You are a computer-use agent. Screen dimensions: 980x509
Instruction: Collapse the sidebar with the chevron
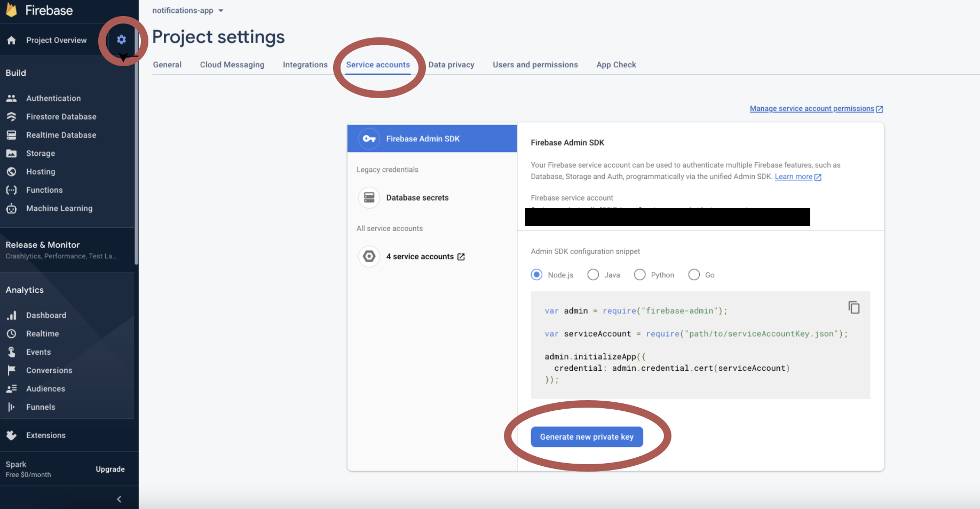pyautogui.click(x=119, y=499)
